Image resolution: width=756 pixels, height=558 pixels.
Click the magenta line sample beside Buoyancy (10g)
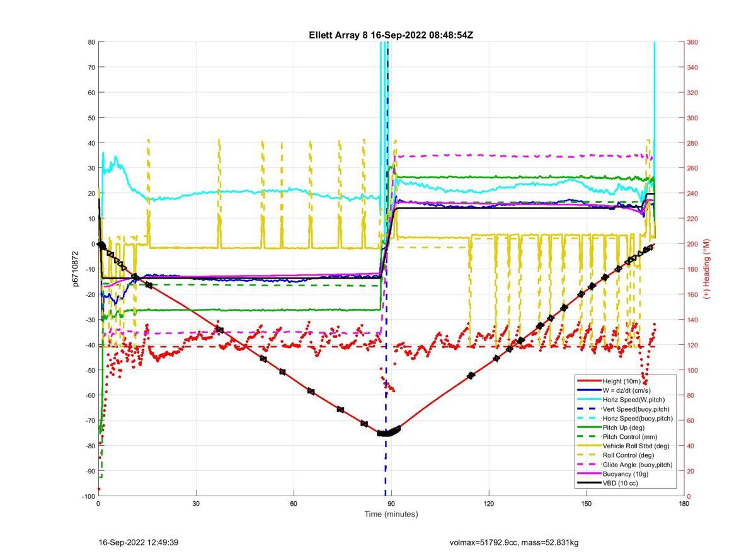pos(588,474)
